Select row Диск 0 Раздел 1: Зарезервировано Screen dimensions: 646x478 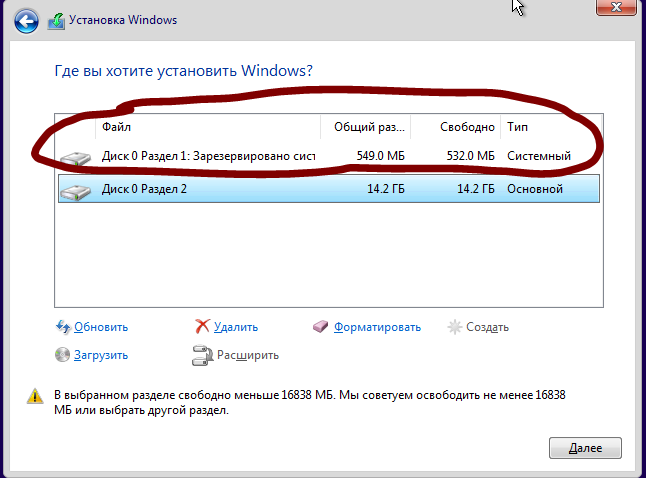click(x=329, y=156)
